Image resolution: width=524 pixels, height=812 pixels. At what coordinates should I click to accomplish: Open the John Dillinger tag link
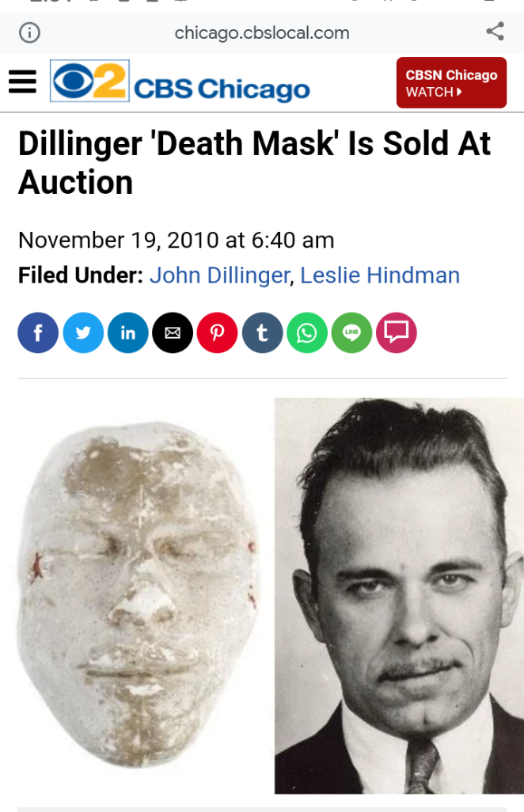coord(219,275)
